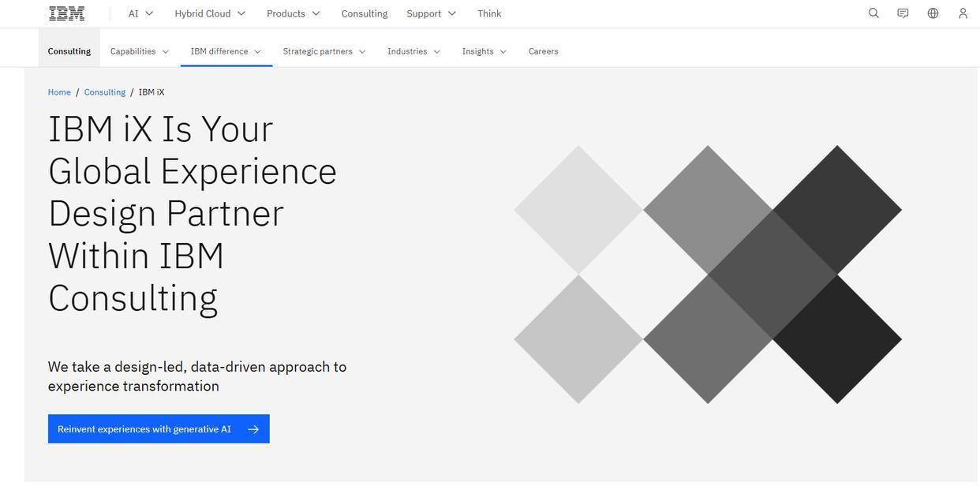Expand the Industries submenu
980x501 pixels.
click(414, 51)
